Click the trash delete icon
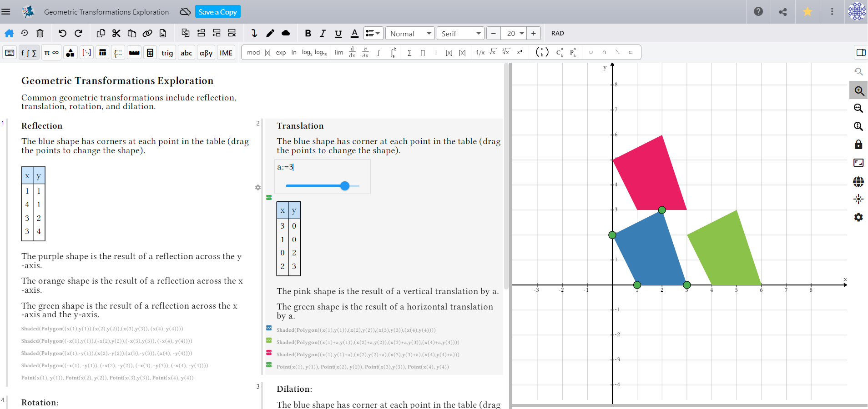Screen dimensions: 868x409 (x=40, y=33)
